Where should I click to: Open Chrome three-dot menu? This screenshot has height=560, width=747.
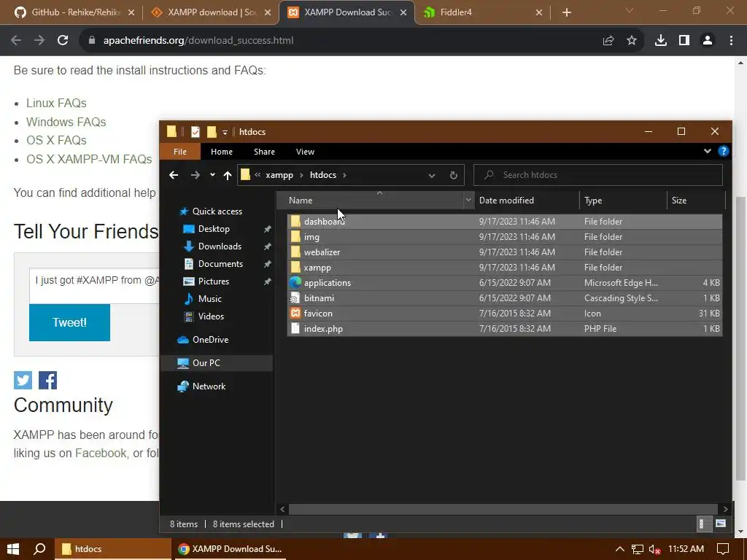click(x=731, y=41)
